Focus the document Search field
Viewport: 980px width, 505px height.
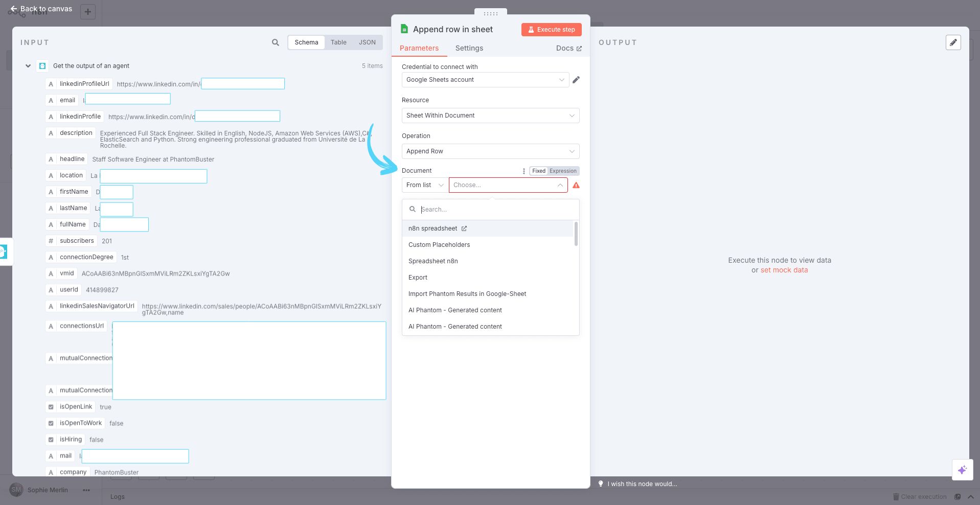click(x=491, y=210)
